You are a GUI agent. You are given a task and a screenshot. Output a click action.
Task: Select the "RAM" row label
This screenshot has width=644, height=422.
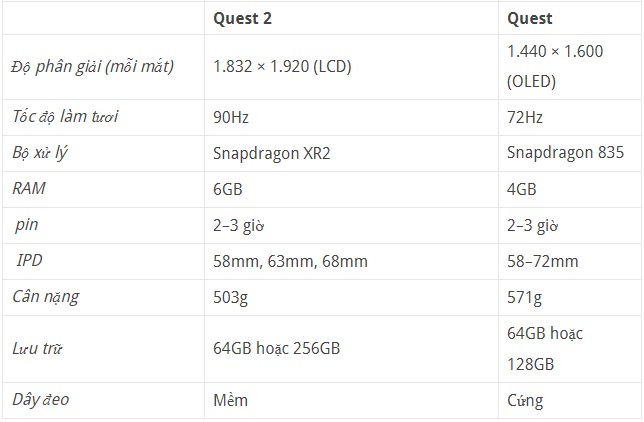(28, 189)
